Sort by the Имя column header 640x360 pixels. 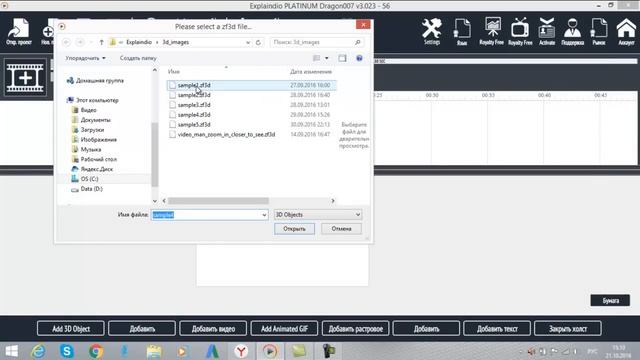pyautogui.click(x=174, y=71)
